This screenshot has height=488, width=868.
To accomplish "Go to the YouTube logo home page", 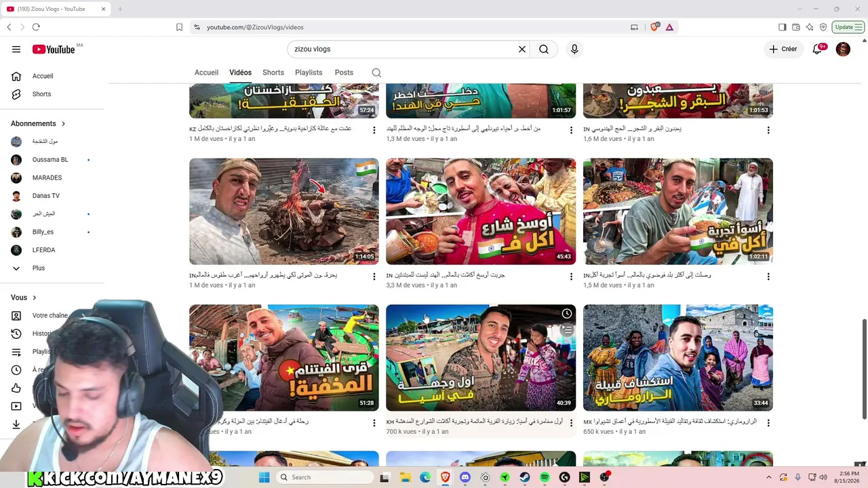I will (54, 49).
